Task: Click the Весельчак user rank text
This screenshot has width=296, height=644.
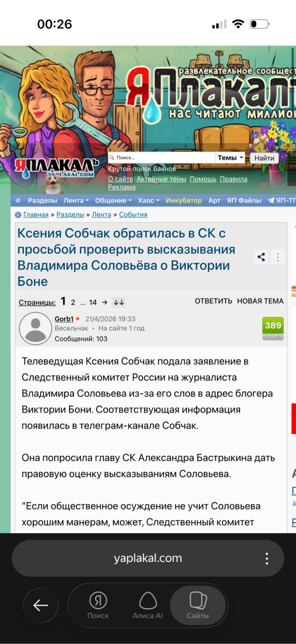Action: 71,328
